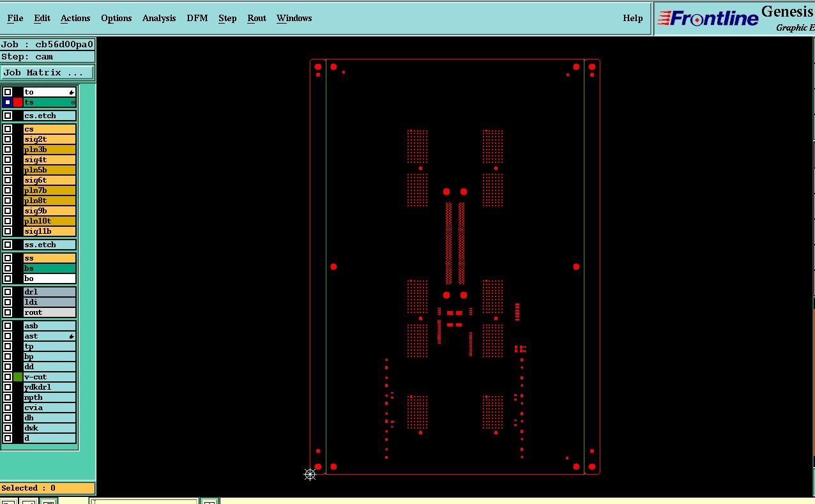Toggle the ts layer checkbox
The height and width of the screenshot is (504, 815).
[8, 102]
